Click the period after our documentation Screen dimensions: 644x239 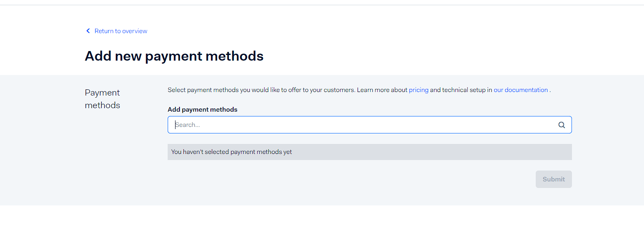click(x=550, y=90)
